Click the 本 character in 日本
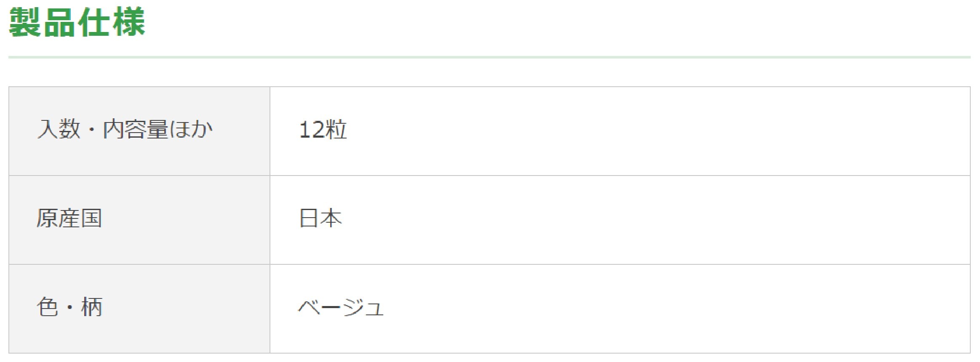 [331, 218]
